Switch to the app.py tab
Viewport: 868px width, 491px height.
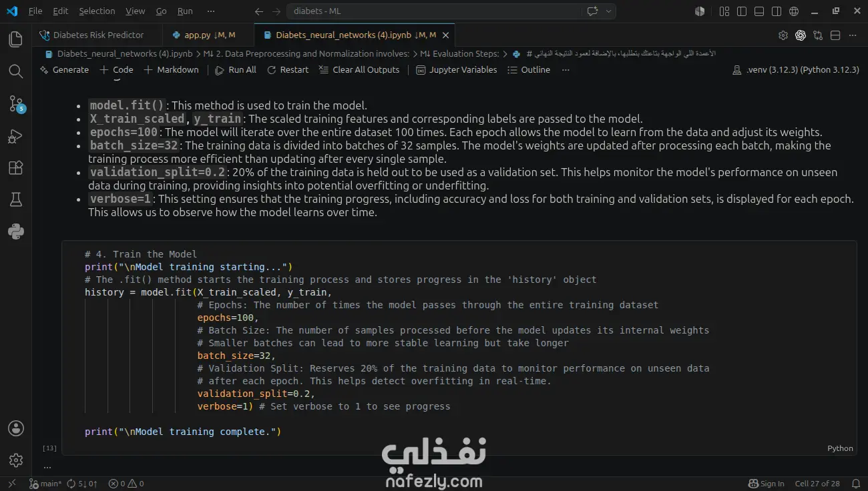[209, 35]
